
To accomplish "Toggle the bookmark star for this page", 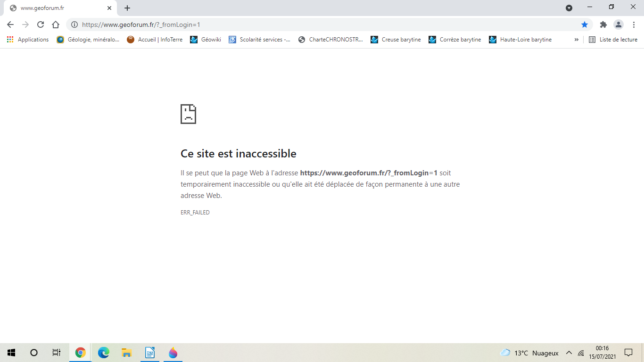I will 585,25.
